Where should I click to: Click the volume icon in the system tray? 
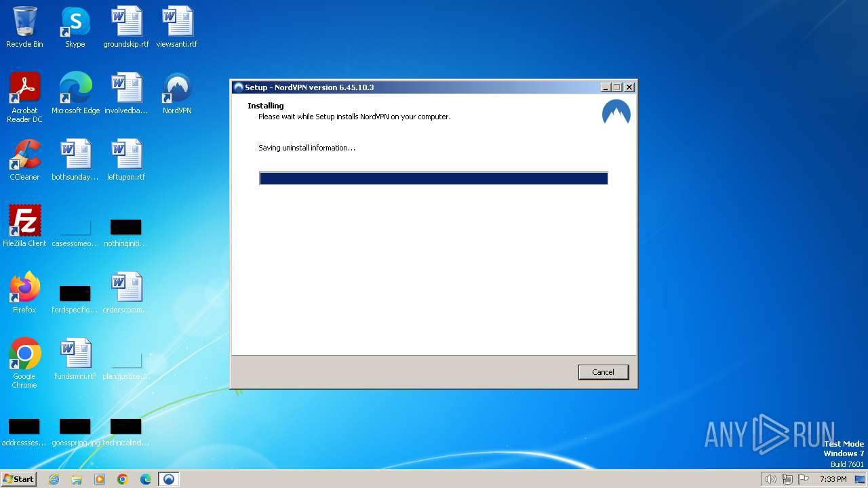(770, 479)
